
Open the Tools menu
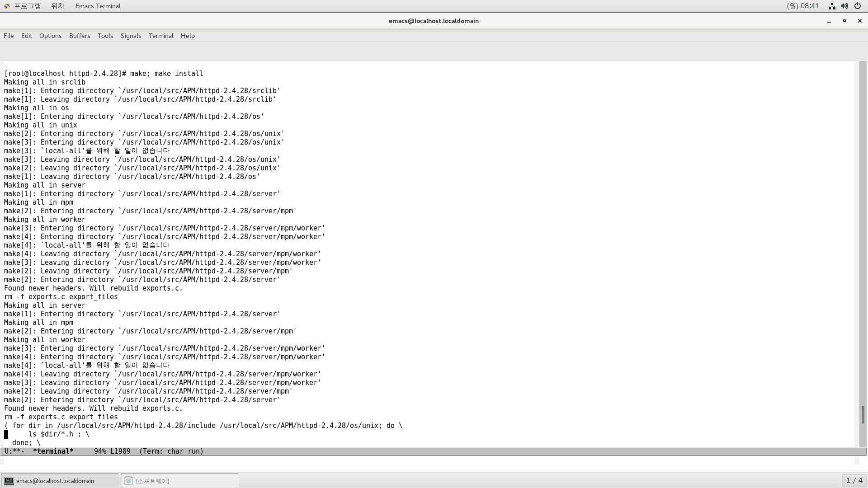pos(105,36)
